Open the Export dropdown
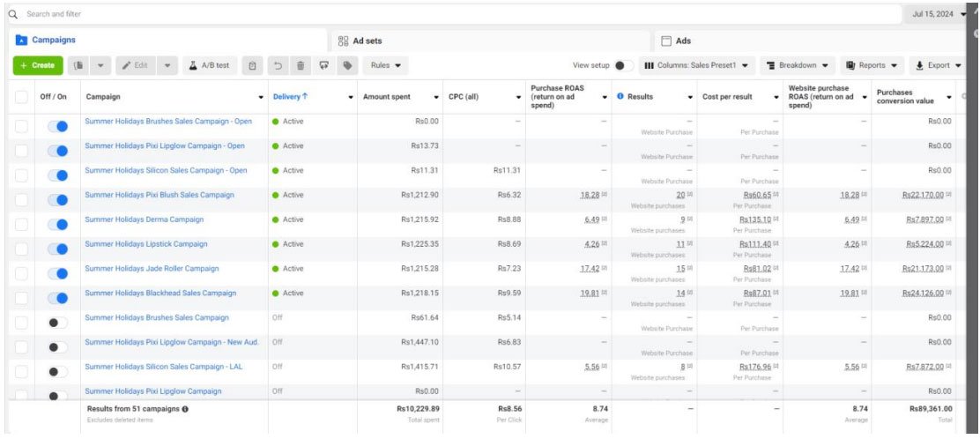This screenshot has height=439, width=980. pos(938,65)
